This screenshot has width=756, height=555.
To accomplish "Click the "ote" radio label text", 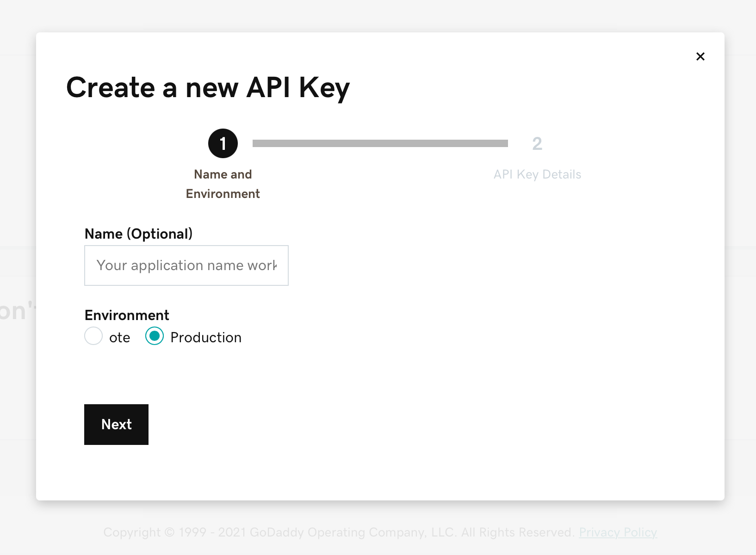I will tap(119, 338).
